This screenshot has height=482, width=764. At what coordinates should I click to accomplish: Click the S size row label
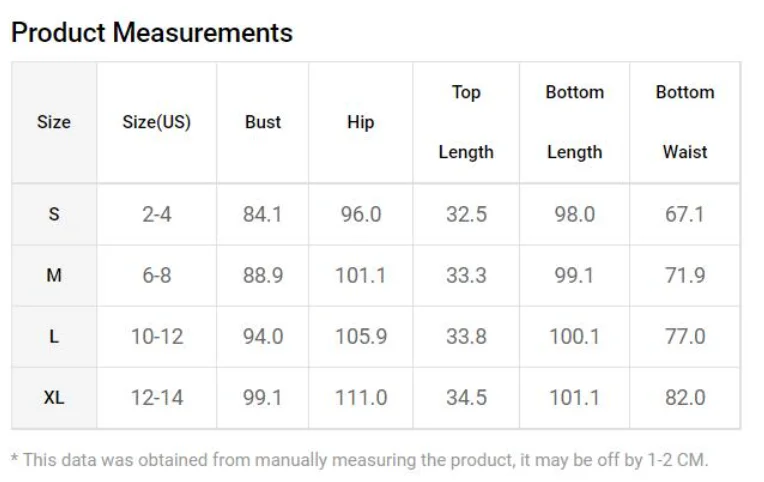(x=54, y=214)
